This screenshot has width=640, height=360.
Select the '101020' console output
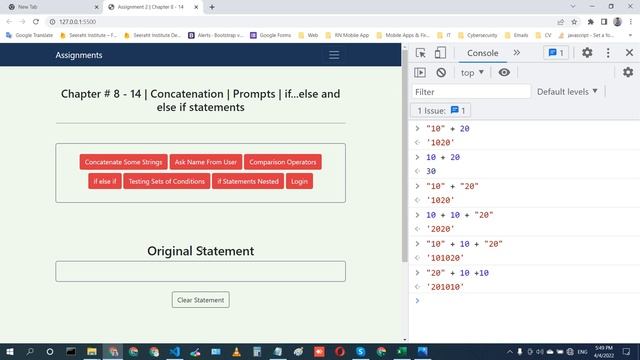445,258
